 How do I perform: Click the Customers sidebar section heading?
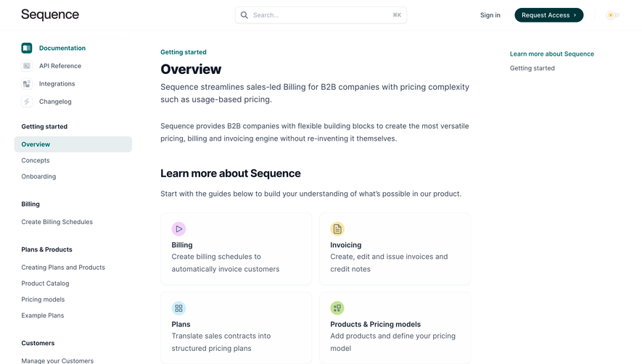pos(38,343)
